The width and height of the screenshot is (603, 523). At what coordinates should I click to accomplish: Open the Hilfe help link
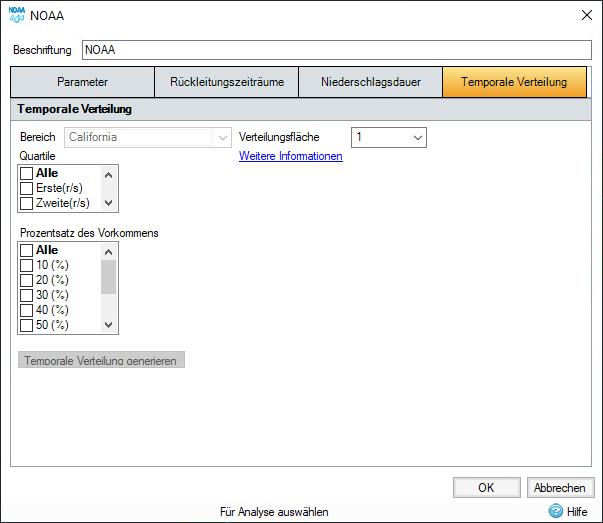click(577, 511)
